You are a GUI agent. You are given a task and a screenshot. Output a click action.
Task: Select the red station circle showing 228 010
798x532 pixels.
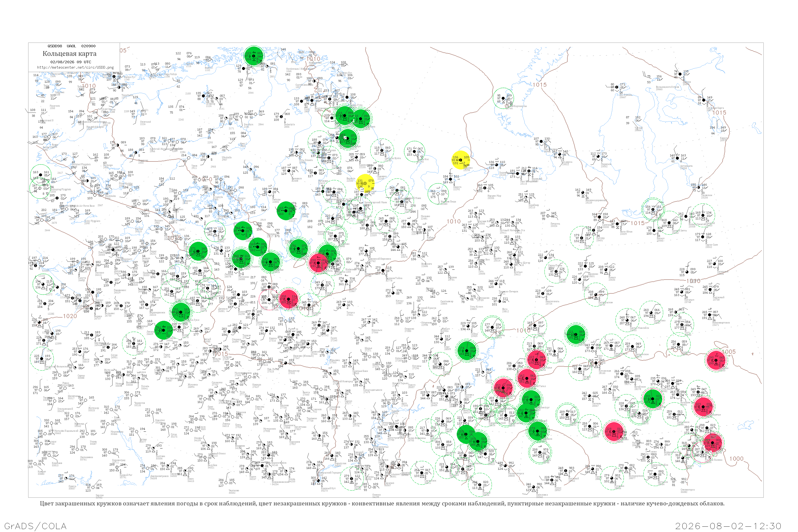[x=614, y=431]
